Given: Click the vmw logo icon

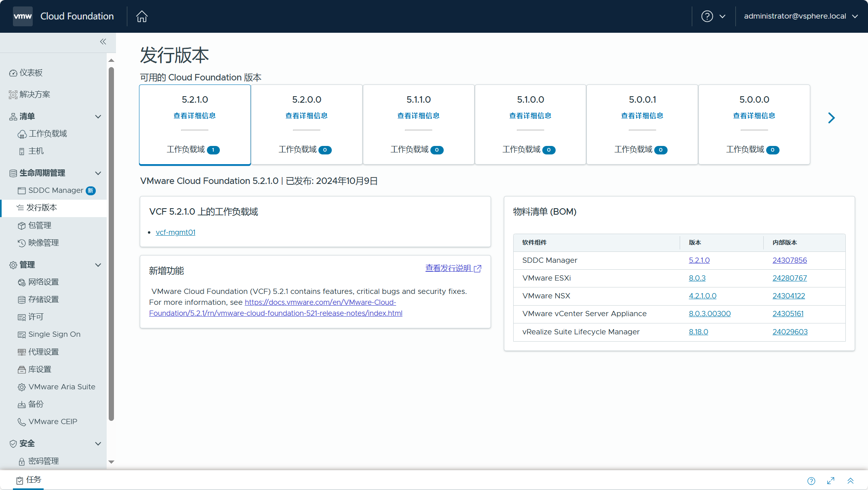Looking at the screenshot, I should coord(23,16).
